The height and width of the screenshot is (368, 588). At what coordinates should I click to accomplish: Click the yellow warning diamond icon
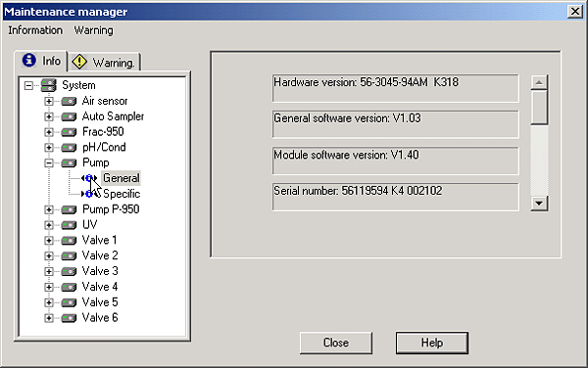[x=79, y=62]
